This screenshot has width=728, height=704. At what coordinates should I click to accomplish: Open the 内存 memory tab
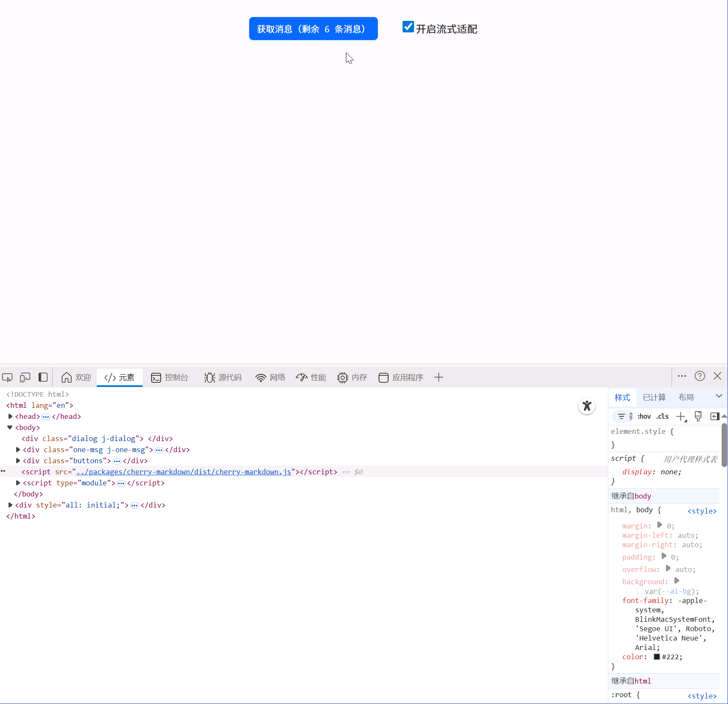coord(352,378)
